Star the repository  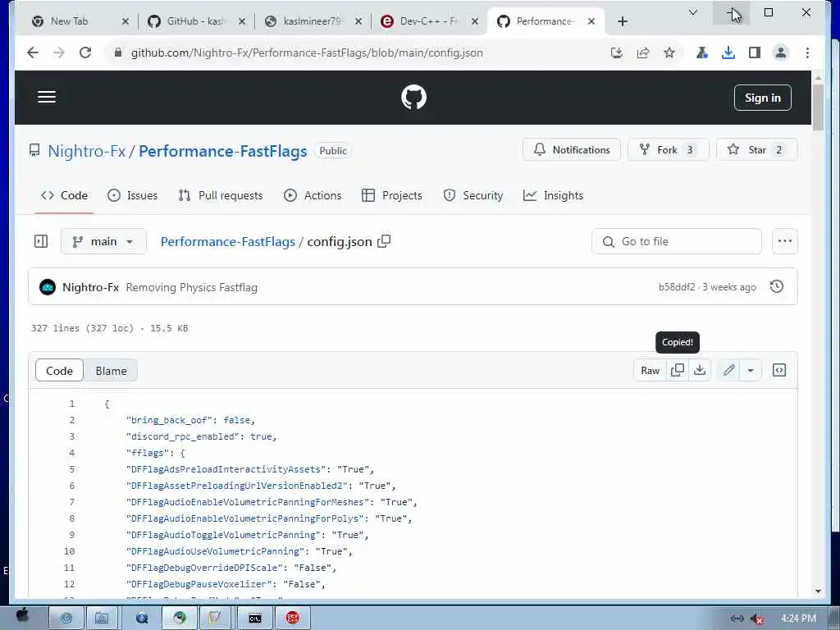pyautogui.click(x=756, y=150)
